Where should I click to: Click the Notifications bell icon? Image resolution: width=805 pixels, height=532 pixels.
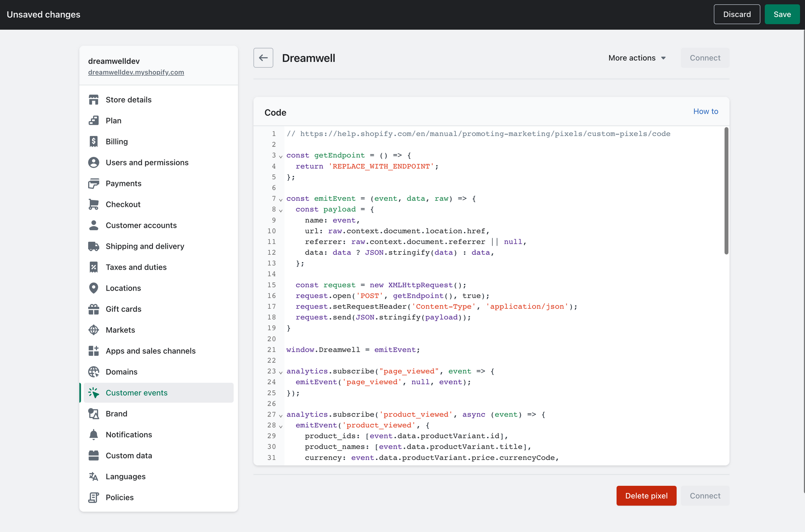pyautogui.click(x=93, y=434)
